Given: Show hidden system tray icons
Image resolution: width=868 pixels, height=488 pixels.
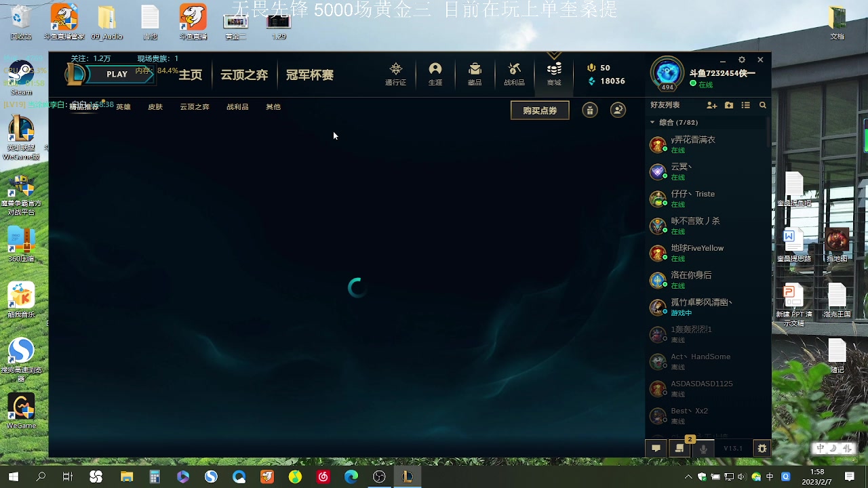Looking at the screenshot, I should tap(689, 476).
